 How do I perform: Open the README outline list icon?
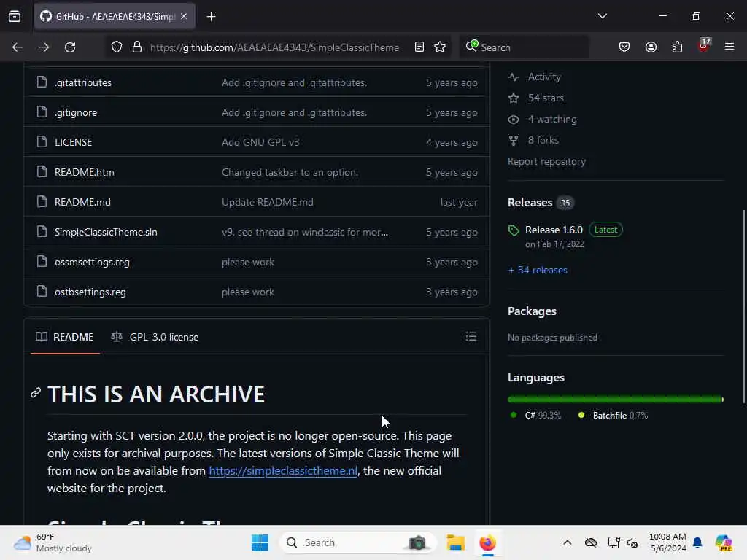point(471,337)
